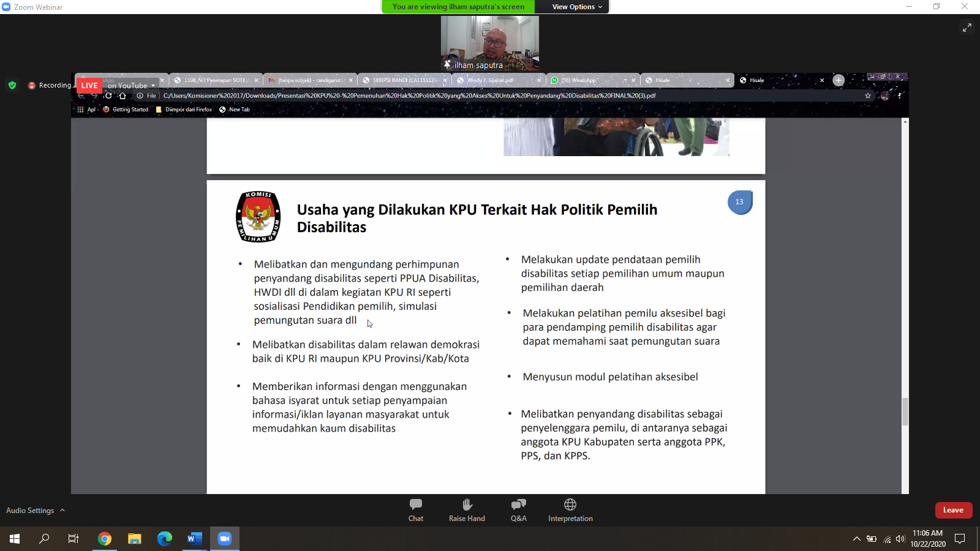Open a new browser tab with plus
The height and width of the screenshot is (551, 980).
(839, 80)
